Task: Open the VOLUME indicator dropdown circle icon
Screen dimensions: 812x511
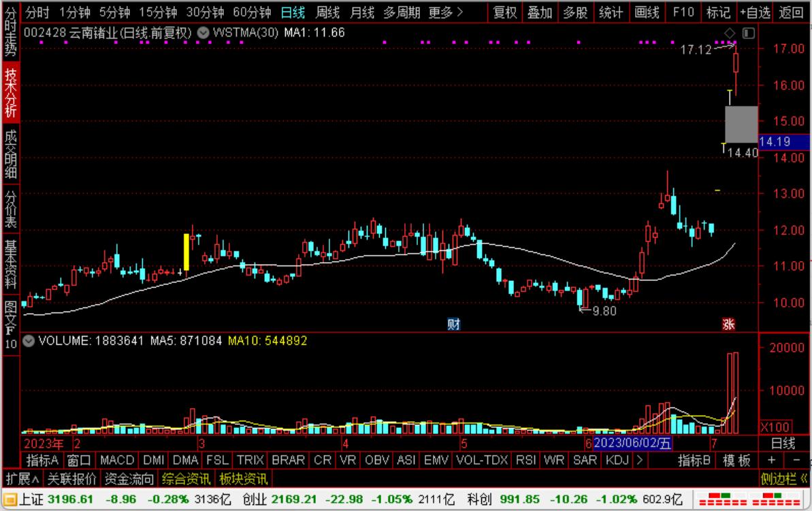Action: coord(29,341)
